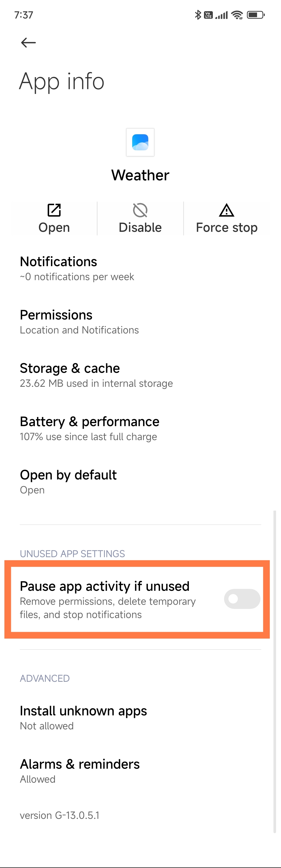This screenshot has height=868, width=281.
Task: Open Battery & performance settings
Action: (x=140, y=428)
